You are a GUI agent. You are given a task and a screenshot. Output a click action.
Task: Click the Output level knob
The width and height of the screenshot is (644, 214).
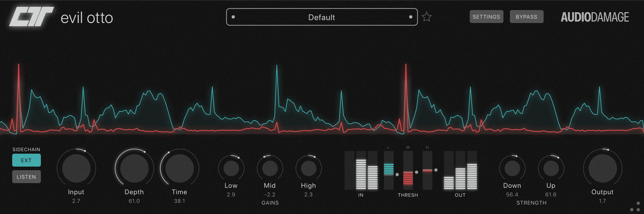(602, 168)
